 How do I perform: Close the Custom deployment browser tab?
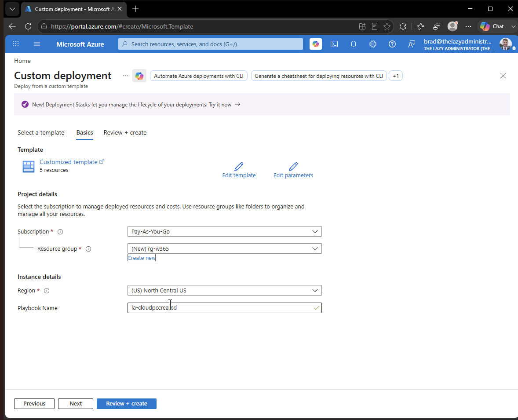pyautogui.click(x=120, y=9)
